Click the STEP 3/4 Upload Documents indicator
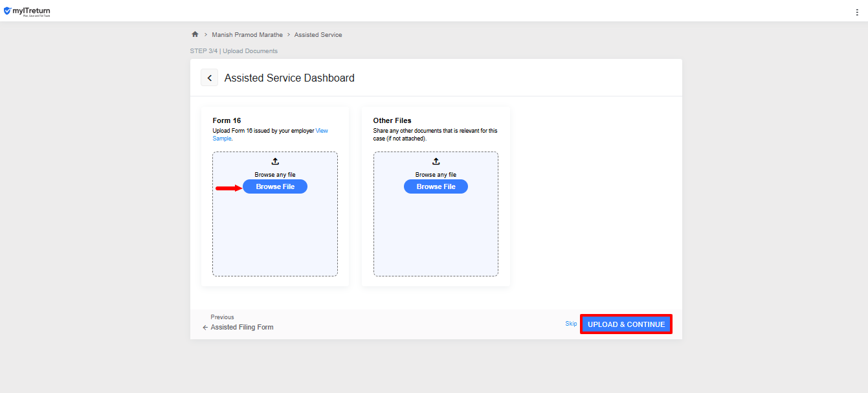Image resolution: width=868 pixels, height=393 pixels. pyautogui.click(x=234, y=51)
